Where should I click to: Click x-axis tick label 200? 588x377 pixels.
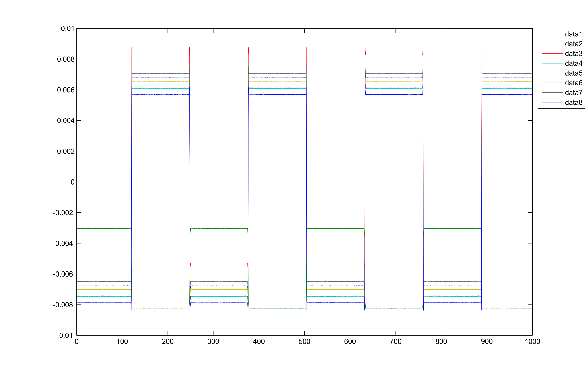coord(168,342)
